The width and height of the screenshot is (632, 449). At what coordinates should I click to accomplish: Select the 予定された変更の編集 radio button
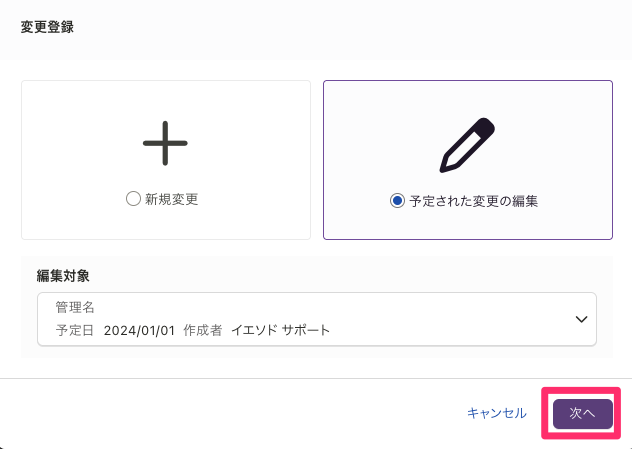pos(397,200)
